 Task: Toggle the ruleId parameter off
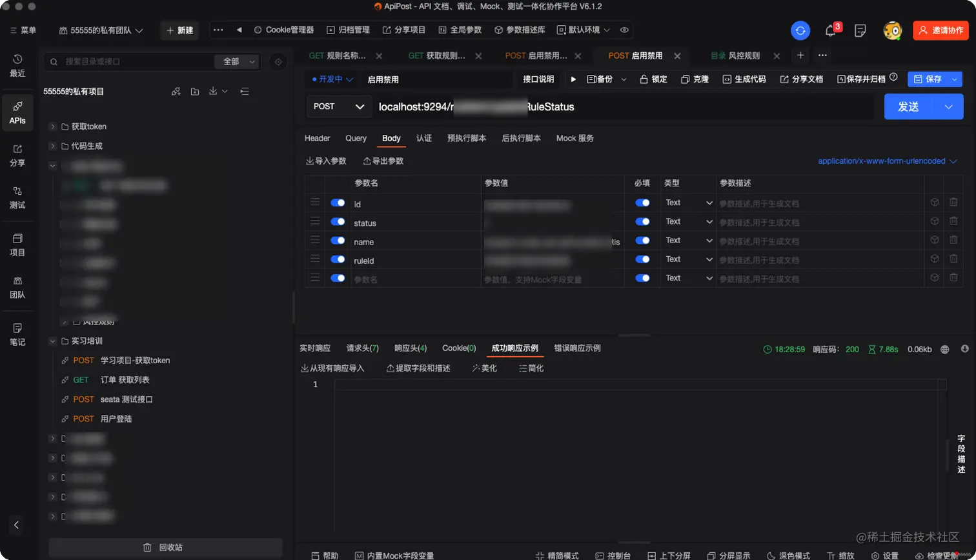click(338, 258)
